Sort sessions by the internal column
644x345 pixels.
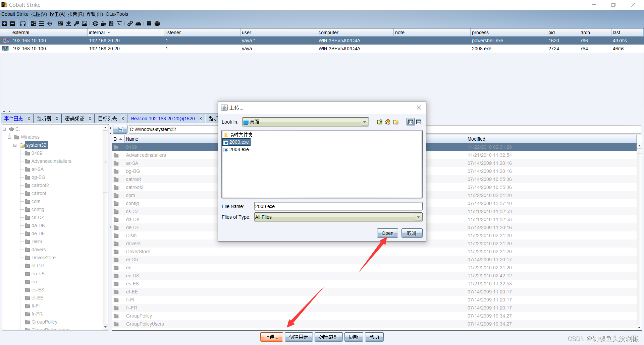pyautogui.click(x=125, y=32)
